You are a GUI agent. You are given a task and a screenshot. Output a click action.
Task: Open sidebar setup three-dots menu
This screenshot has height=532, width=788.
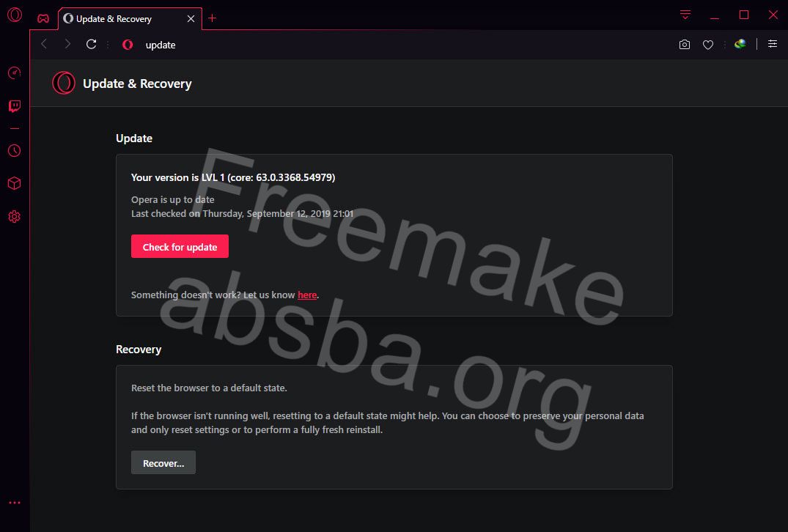tap(15, 503)
